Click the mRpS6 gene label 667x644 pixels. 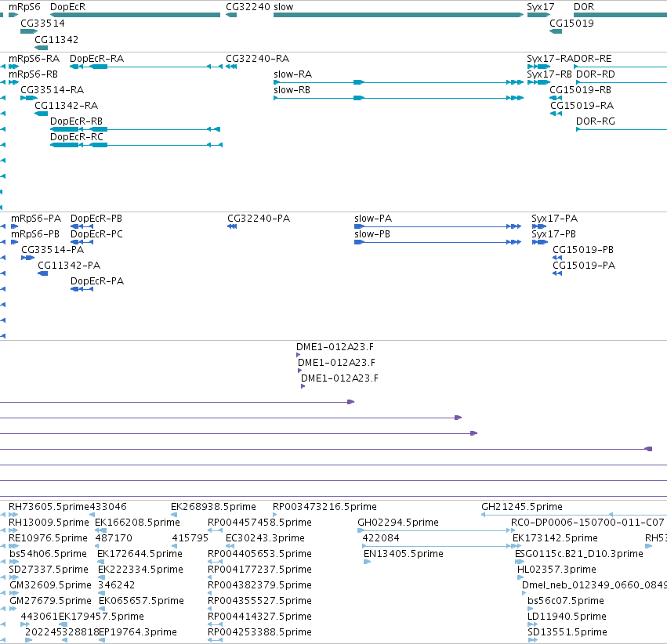click(24, 7)
